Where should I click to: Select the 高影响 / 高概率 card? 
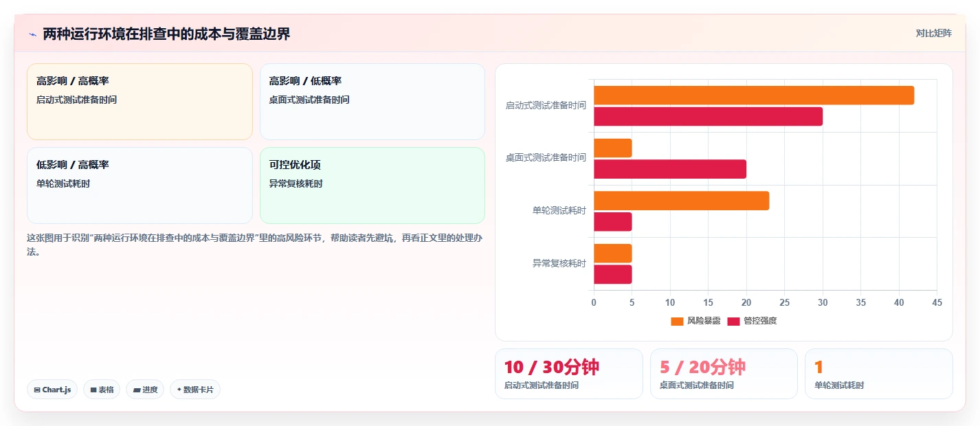click(140, 102)
